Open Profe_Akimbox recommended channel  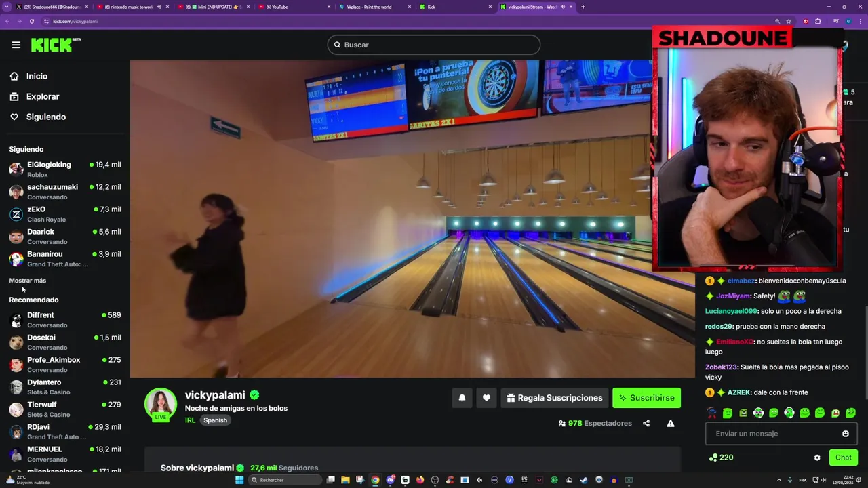[65, 365]
